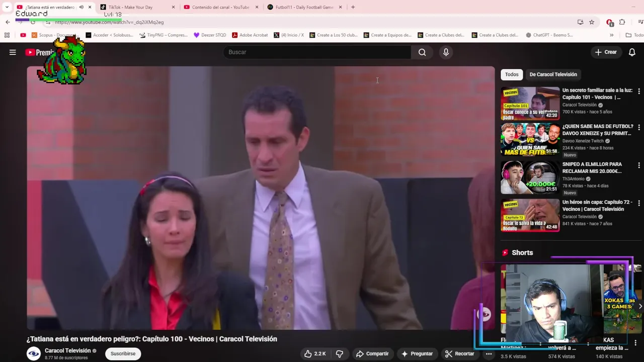Viewport: 644px width, 362px height.
Task: Open options menu for Snipeo a ElMillor video
Action: [639, 165]
